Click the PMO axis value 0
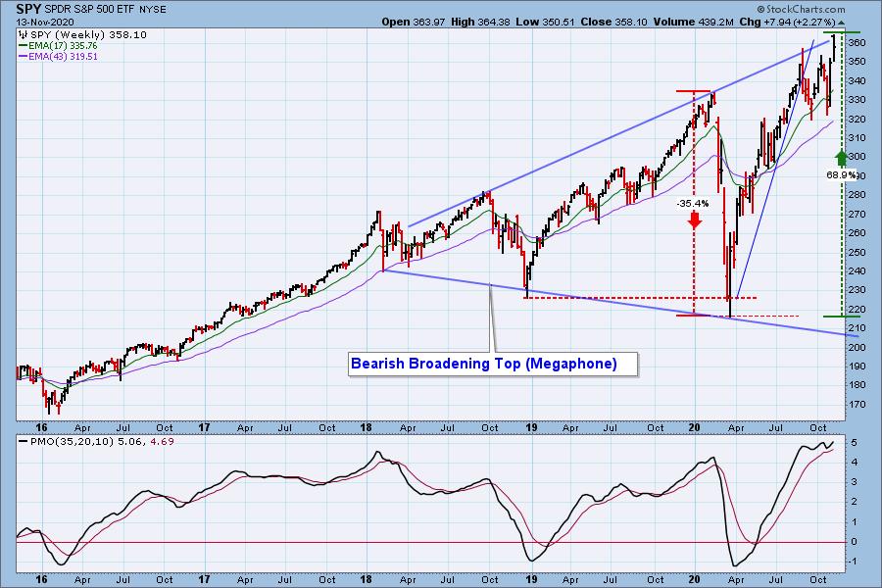This screenshot has height=588, width=882. [854, 542]
